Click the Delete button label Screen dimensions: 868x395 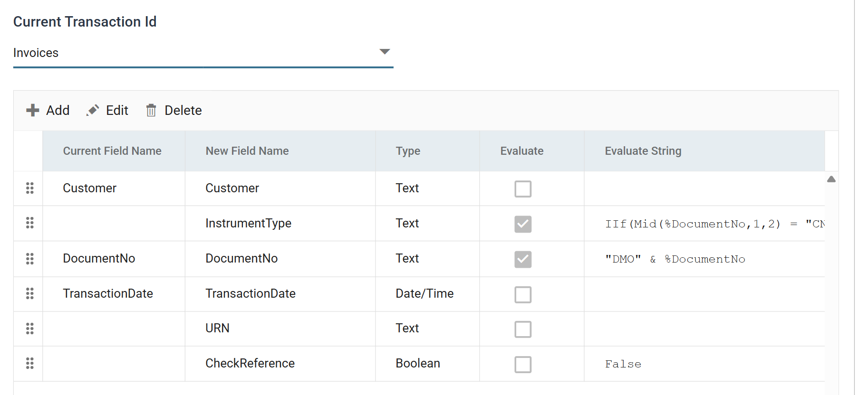(x=183, y=110)
